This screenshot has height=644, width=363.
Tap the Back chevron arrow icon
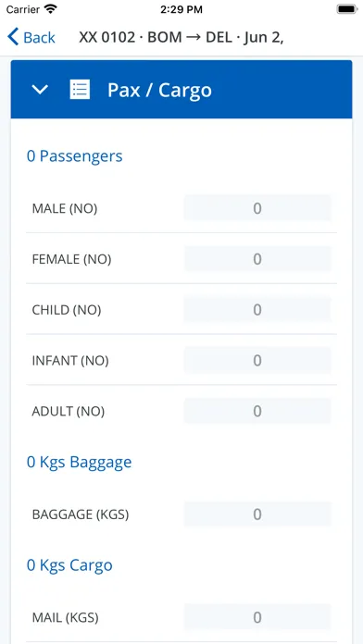coord(13,37)
